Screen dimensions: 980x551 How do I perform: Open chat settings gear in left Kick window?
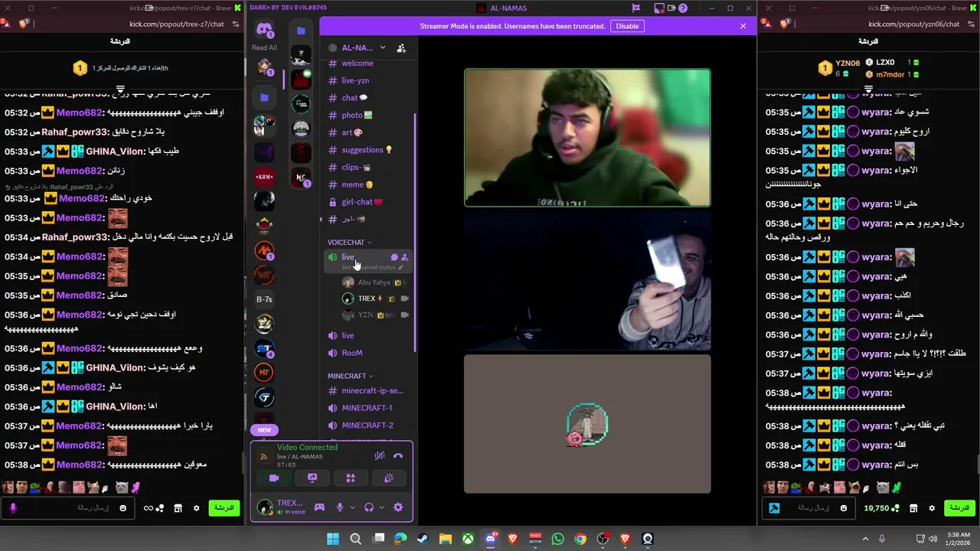pos(197,508)
